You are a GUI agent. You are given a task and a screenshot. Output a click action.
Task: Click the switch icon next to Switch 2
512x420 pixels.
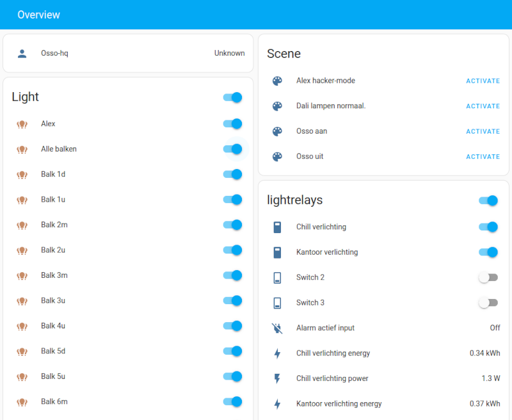(x=277, y=277)
